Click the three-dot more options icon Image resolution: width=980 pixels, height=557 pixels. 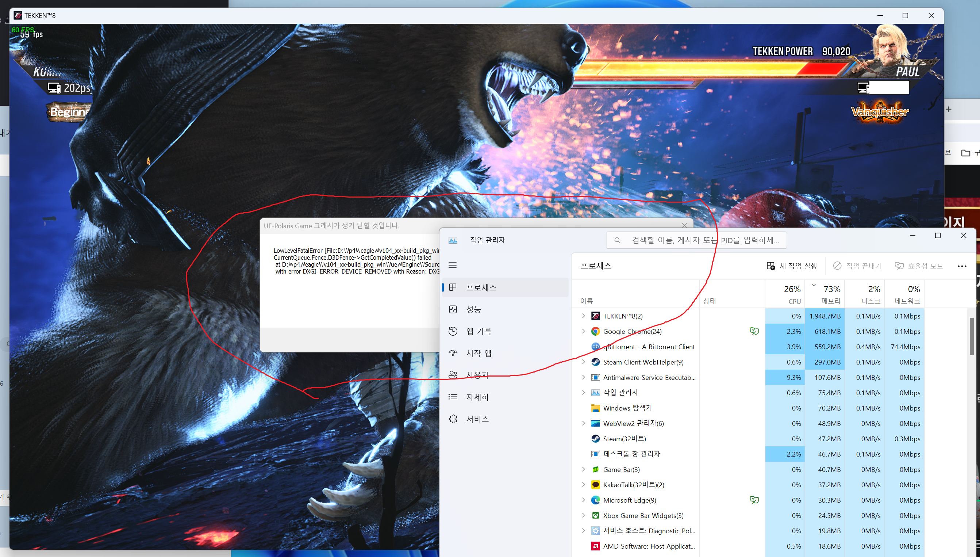point(962,266)
